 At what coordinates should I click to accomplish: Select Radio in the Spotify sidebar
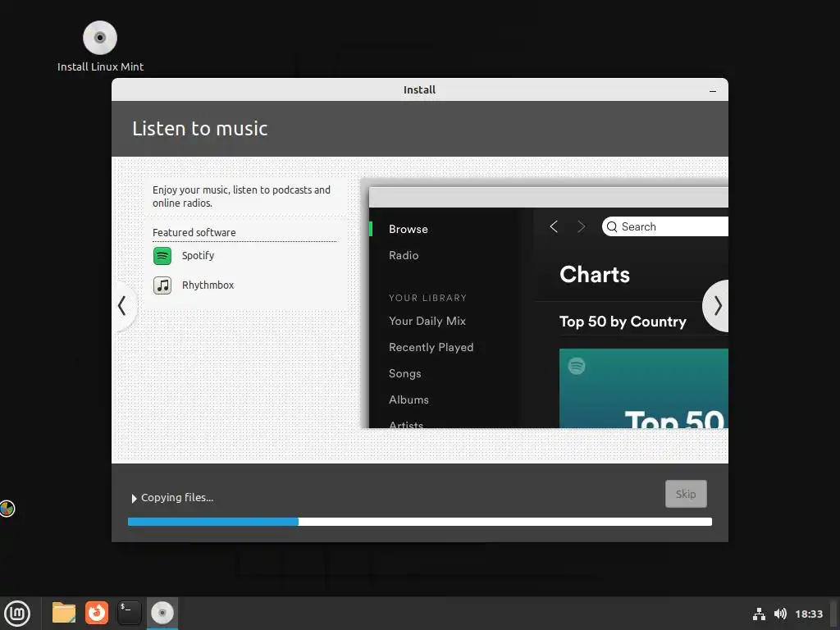coord(404,256)
